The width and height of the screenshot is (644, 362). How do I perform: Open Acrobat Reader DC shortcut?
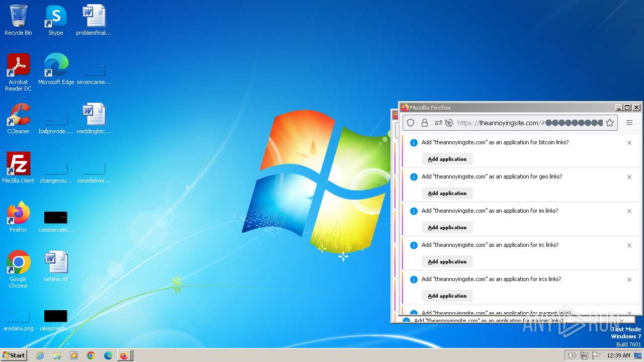coord(18,72)
